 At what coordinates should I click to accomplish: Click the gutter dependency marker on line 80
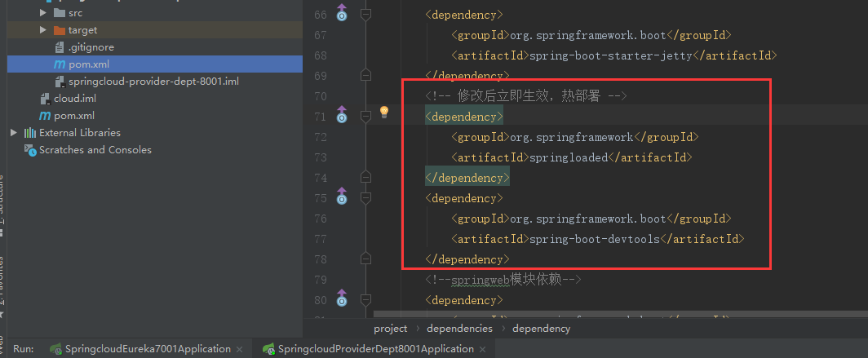click(342, 298)
